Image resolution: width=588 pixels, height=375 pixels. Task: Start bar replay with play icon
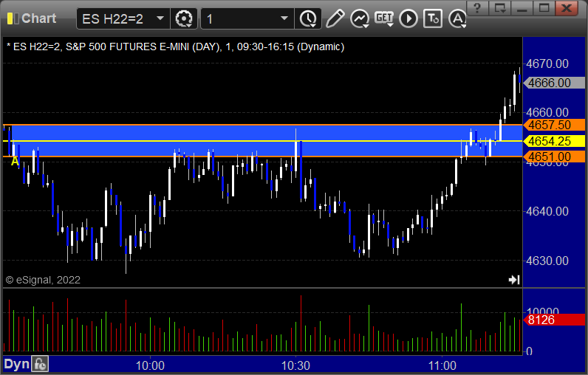408,18
